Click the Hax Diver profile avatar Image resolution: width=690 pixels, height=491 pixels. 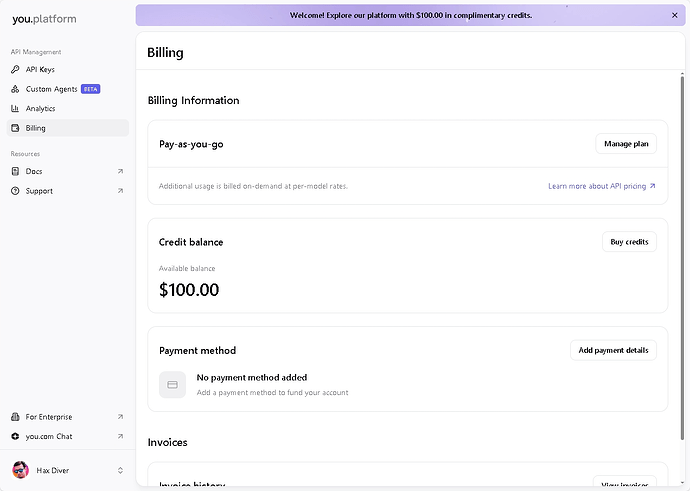pyautogui.click(x=20, y=470)
